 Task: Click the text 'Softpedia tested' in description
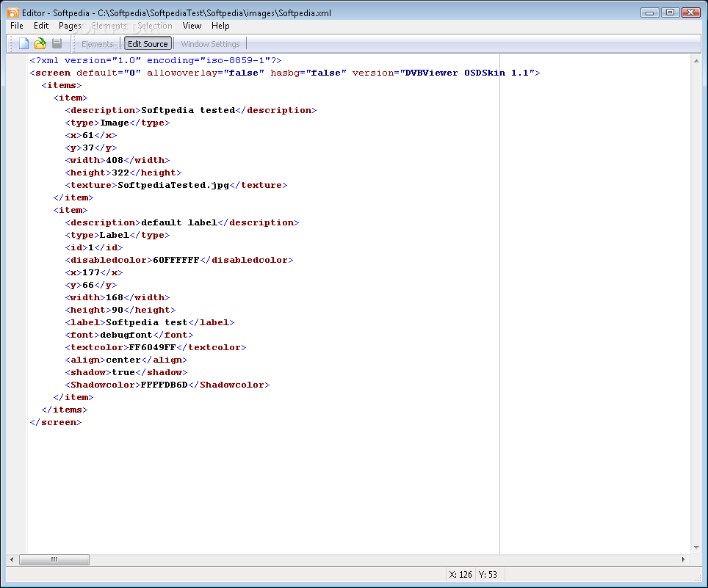point(188,110)
